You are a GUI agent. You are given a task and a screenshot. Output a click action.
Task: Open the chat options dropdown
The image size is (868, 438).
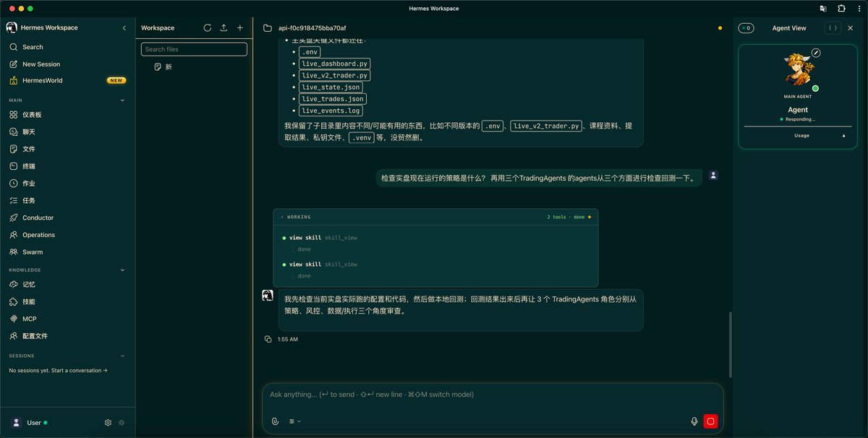click(x=295, y=421)
